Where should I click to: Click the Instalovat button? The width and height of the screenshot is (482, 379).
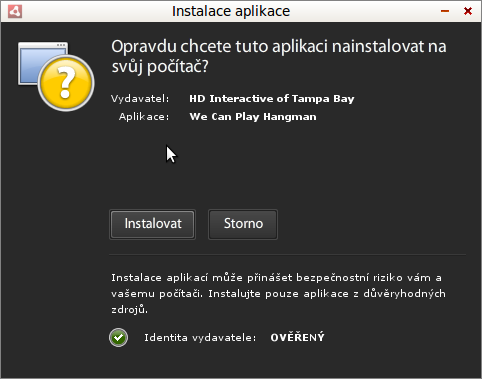152,224
